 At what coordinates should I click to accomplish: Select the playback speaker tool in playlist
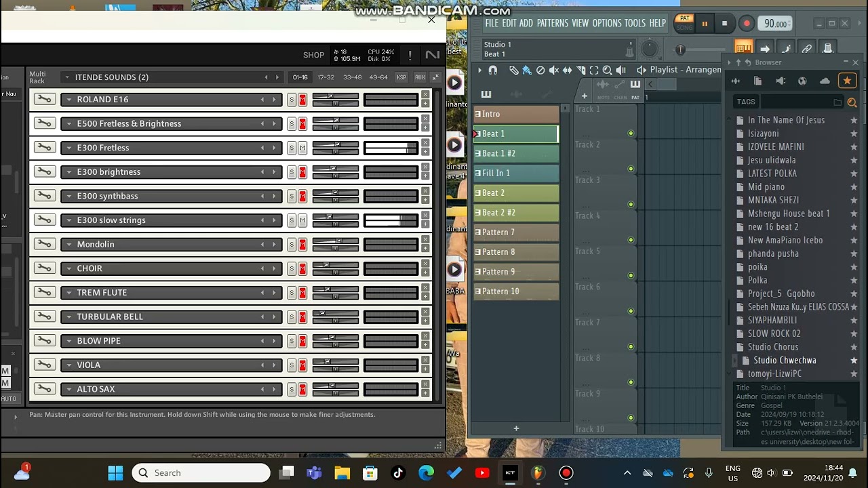coord(620,70)
